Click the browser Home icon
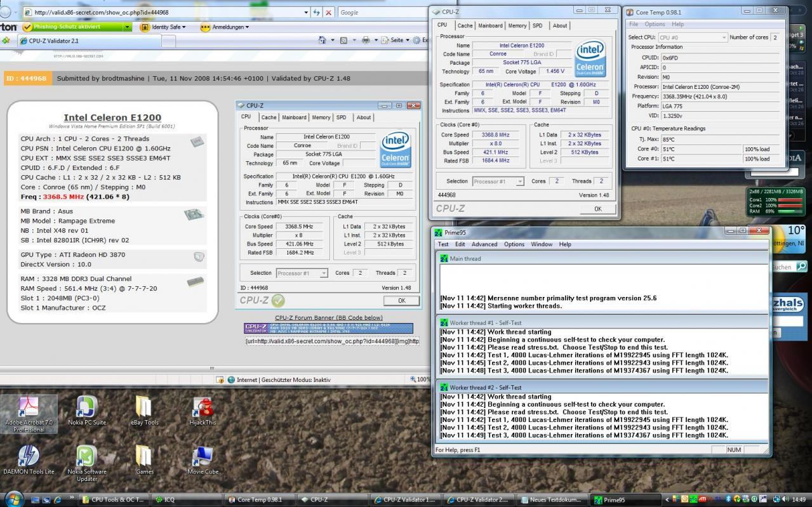 (323, 40)
